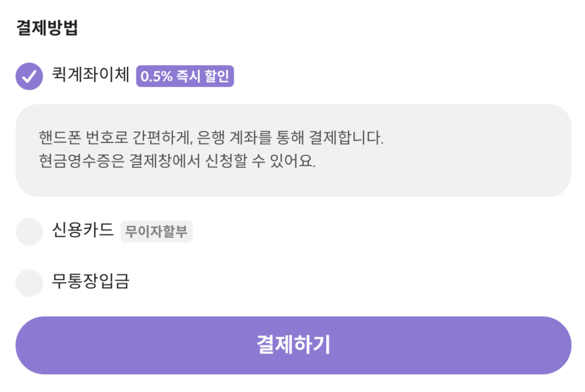This screenshot has width=585, height=392.
Task: Click the 0.5% figure in the discount badge
Action: pos(157,77)
